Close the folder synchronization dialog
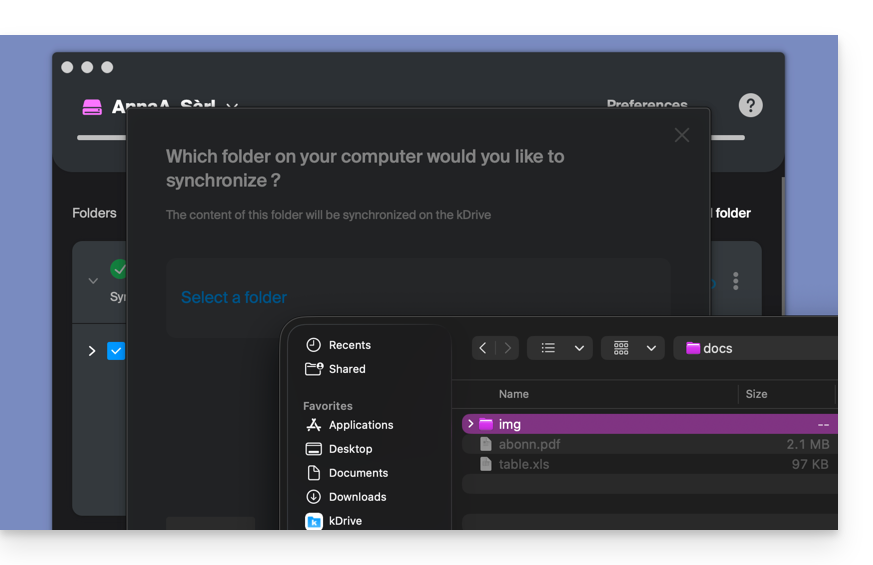This screenshot has width=873, height=565. (682, 135)
